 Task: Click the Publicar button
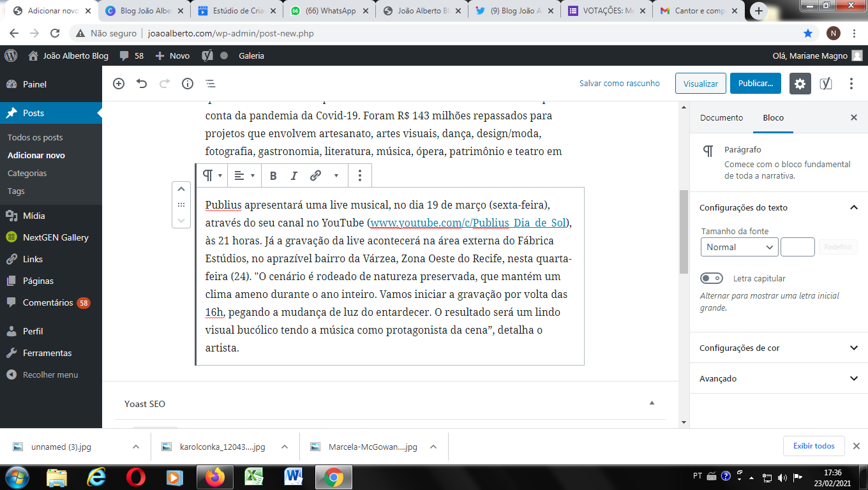point(756,84)
